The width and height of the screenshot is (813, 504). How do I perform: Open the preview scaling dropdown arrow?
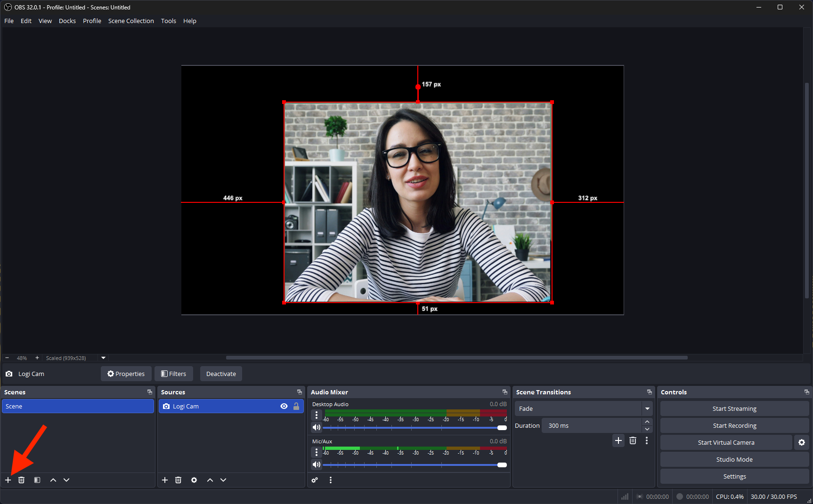(104, 358)
